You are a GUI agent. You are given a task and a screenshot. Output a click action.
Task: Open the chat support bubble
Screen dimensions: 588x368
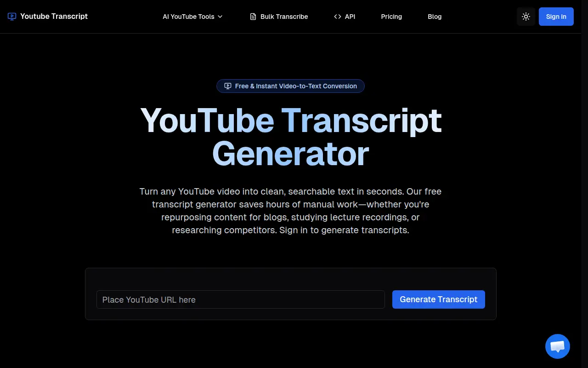click(558, 346)
